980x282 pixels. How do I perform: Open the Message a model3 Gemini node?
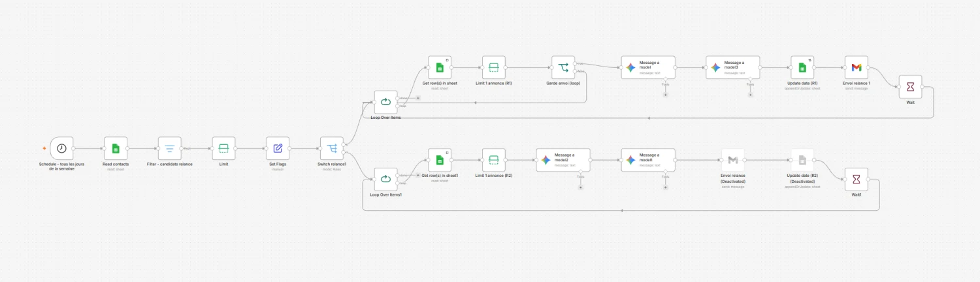(733, 67)
